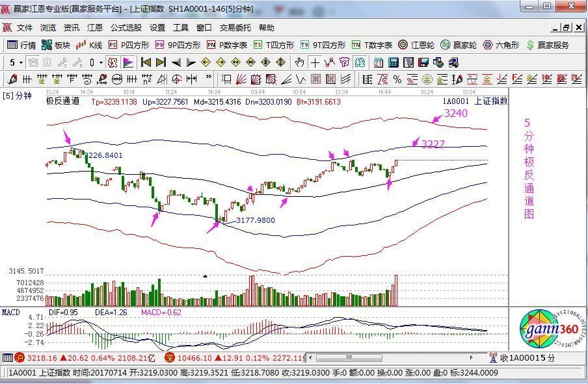Open the 板块 sector view
This screenshot has height=384, width=588.
point(56,45)
